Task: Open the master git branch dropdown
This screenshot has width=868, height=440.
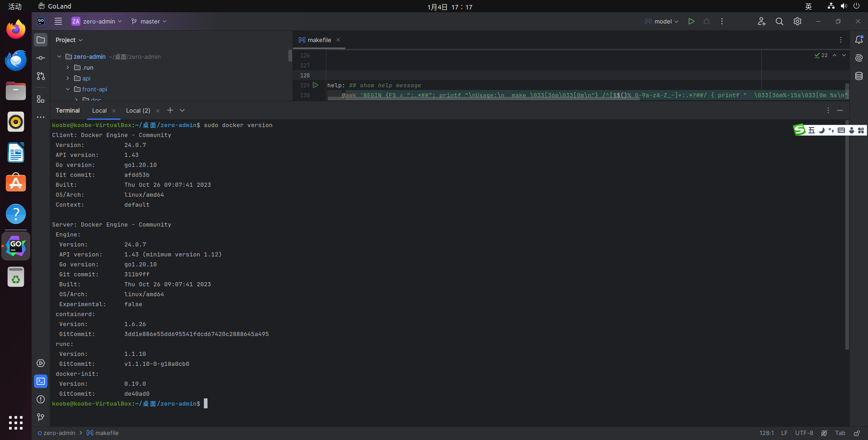Action: point(149,21)
